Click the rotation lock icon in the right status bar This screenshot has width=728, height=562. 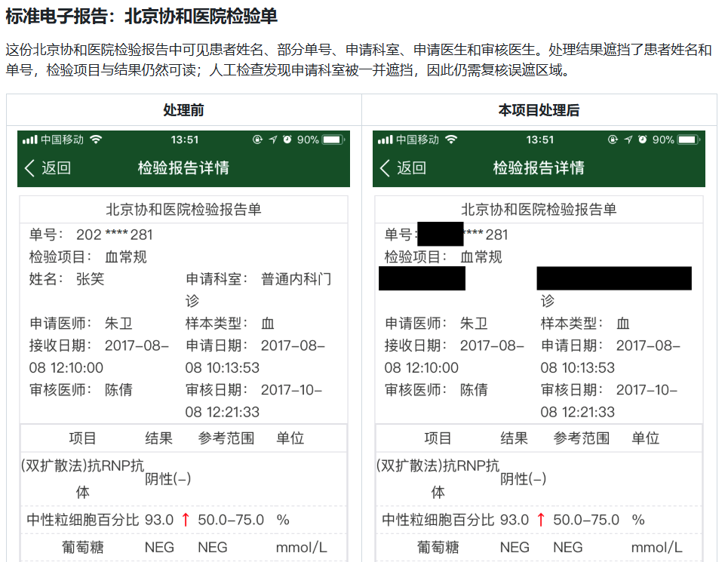613,140
